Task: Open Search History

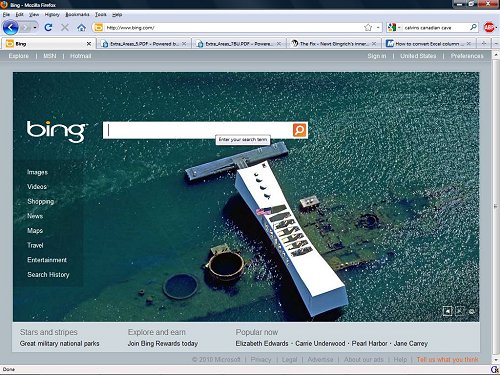Action: (x=48, y=275)
